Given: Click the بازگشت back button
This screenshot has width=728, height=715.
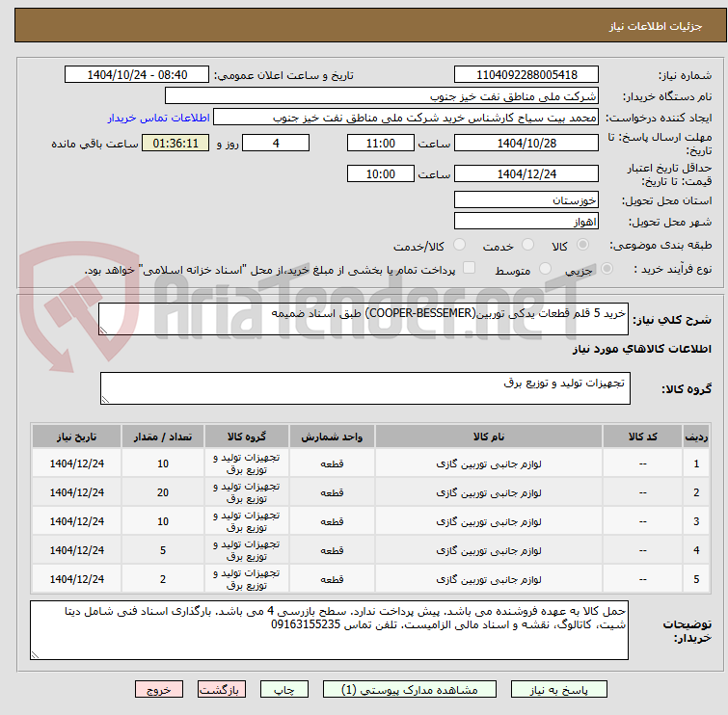Looking at the screenshot, I should tap(222, 690).
